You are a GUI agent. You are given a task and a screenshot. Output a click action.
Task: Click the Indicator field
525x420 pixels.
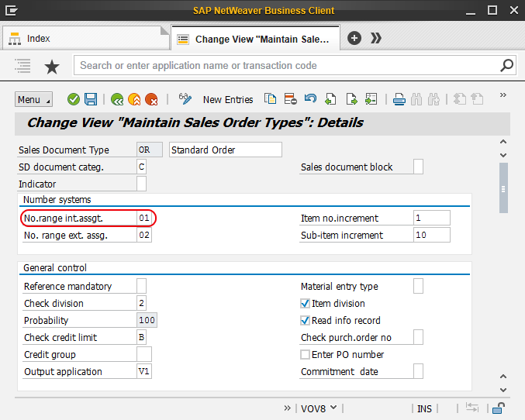tap(141, 184)
